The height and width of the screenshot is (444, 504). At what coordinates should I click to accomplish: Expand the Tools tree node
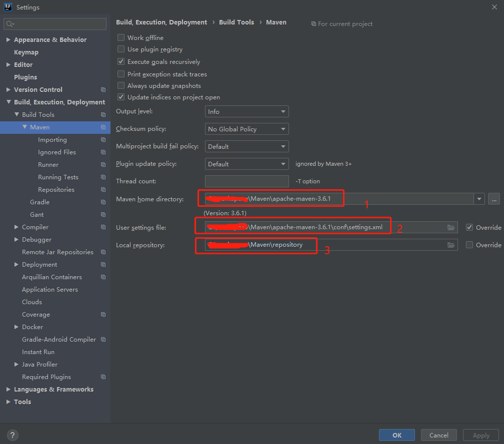coord(8,402)
